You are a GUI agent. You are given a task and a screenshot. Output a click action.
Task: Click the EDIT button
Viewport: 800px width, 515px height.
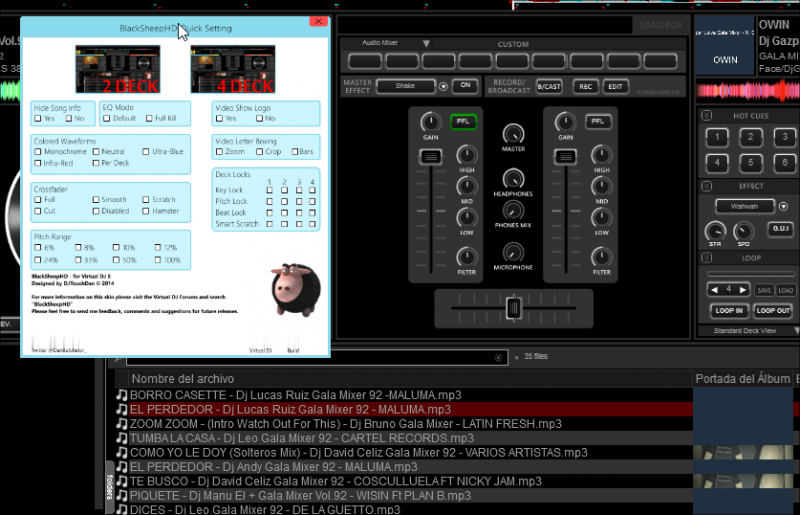coord(615,87)
